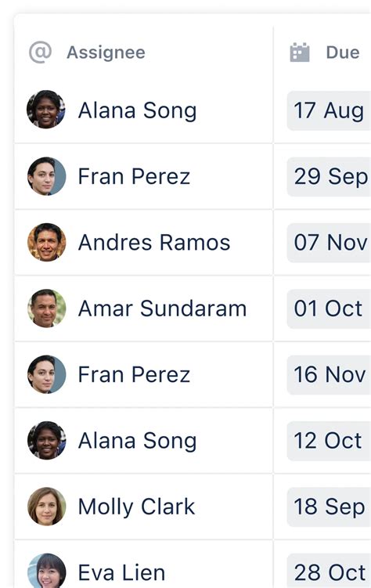Click the Andres Ramos assignee name
The height and width of the screenshot is (588, 371).
(154, 242)
